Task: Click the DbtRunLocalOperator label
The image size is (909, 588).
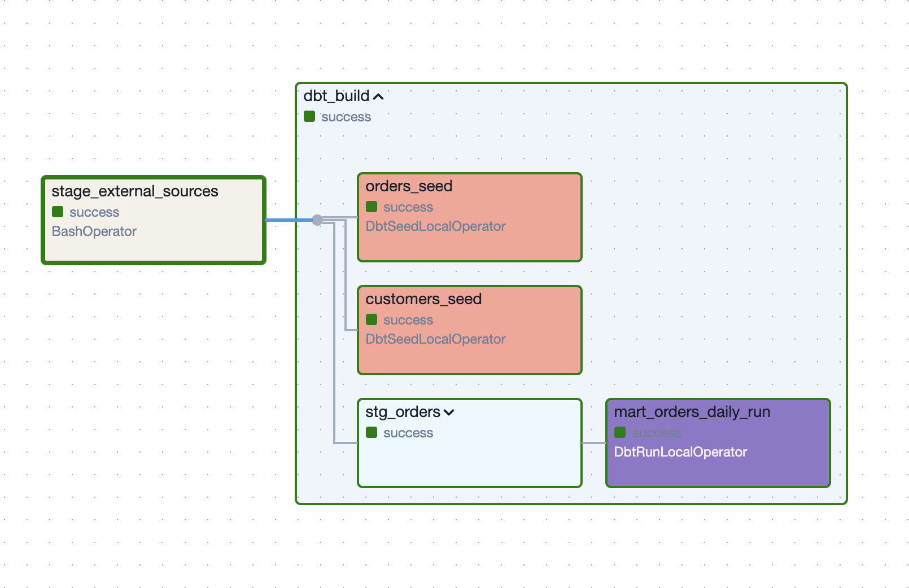Action: click(x=680, y=452)
